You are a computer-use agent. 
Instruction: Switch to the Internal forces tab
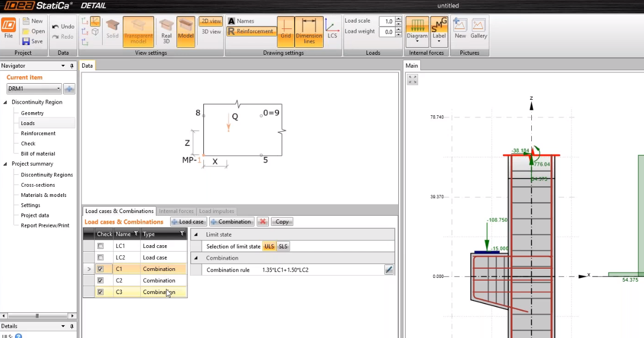pos(176,211)
